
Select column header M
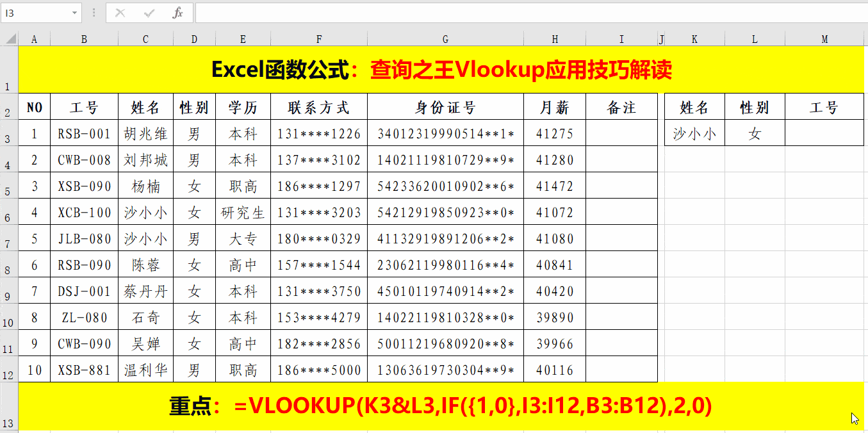point(824,38)
